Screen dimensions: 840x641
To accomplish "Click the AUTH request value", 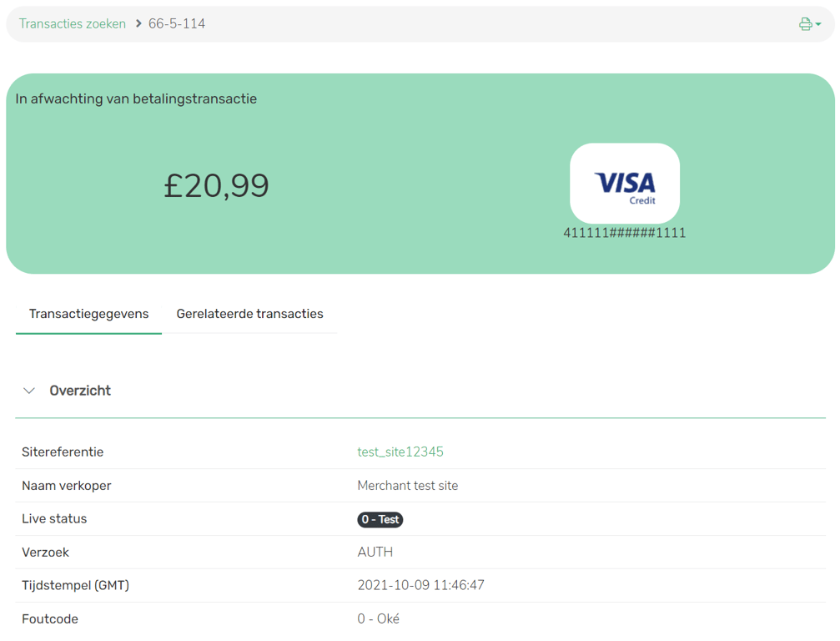I will click(x=375, y=552).
